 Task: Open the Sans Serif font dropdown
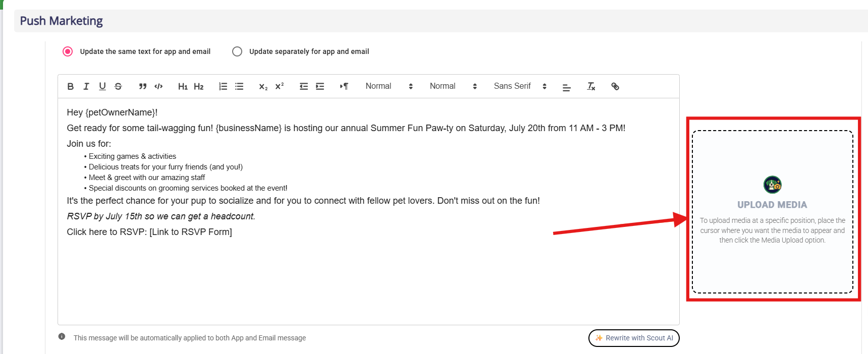click(x=520, y=86)
